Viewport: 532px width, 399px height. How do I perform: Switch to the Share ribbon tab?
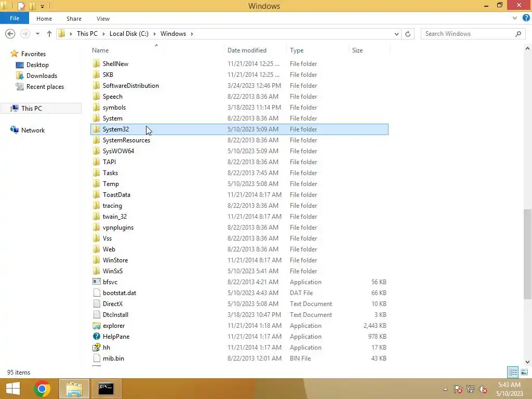[74, 19]
